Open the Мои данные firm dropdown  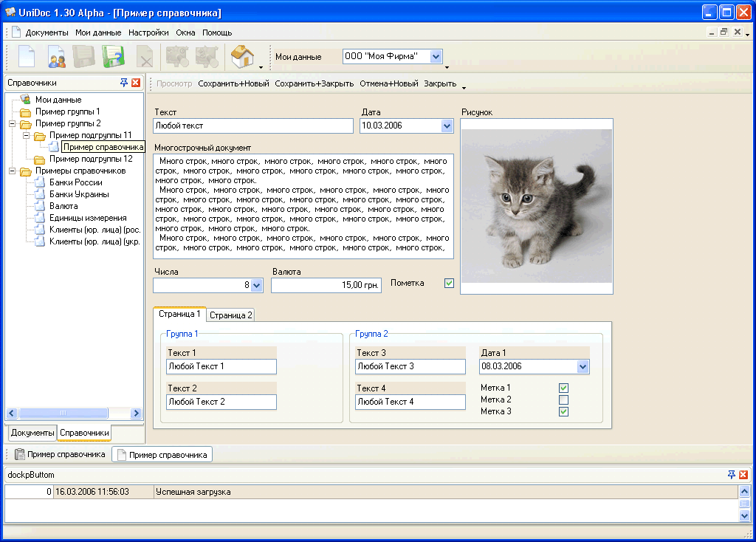tap(436, 57)
